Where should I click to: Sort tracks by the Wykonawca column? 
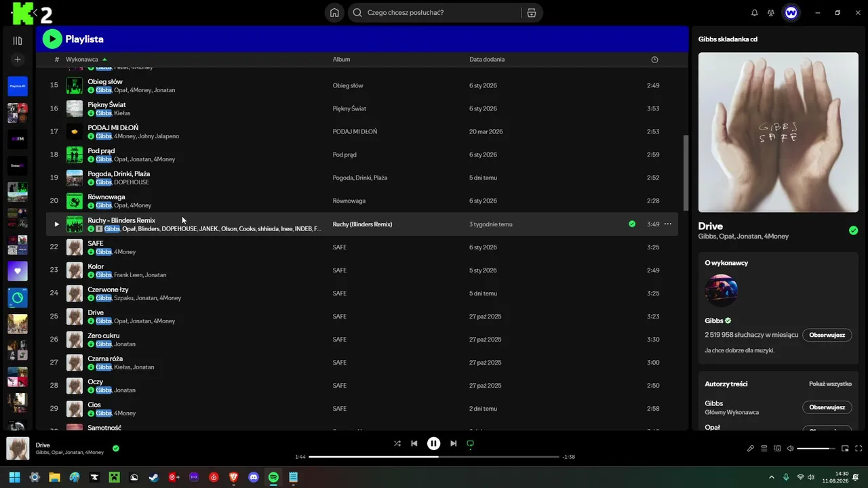click(82, 60)
